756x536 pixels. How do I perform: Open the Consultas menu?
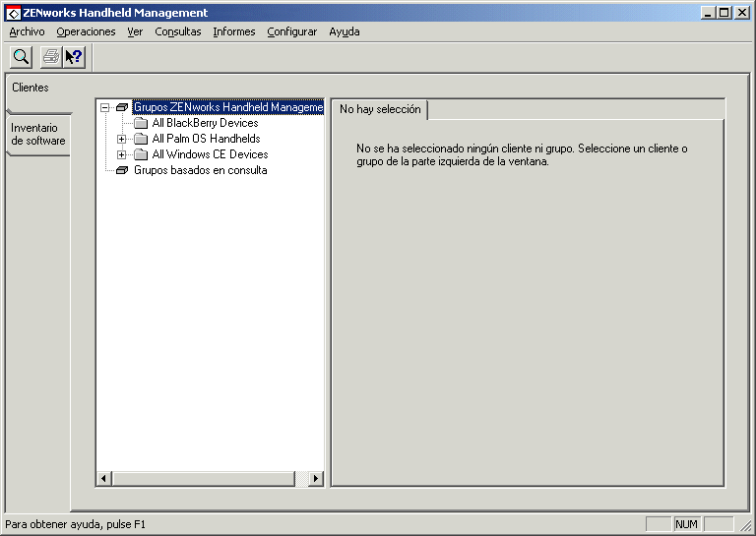coord(178,31)
